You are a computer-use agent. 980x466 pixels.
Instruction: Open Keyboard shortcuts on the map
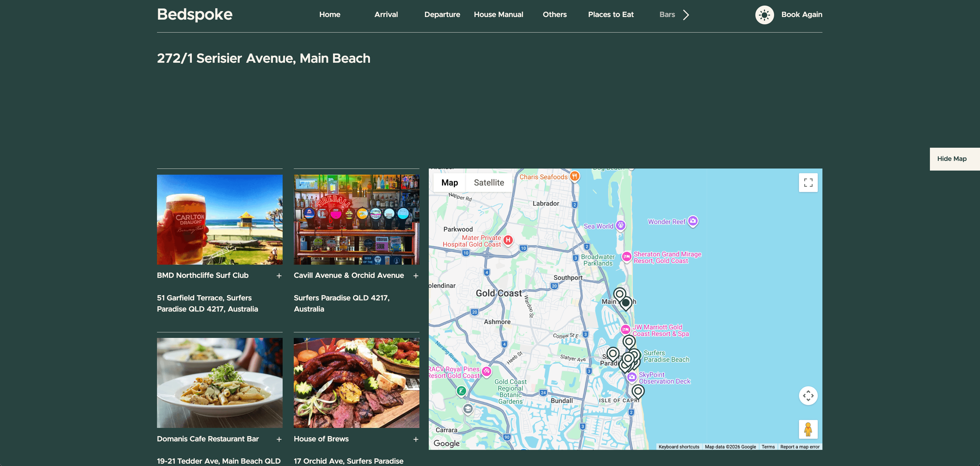679,447
